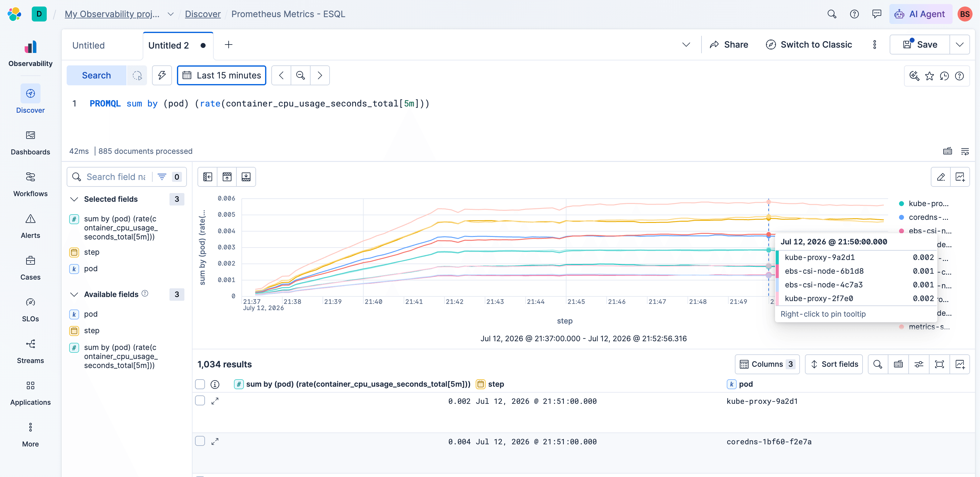Select the Untitled 2 tab
Viewport: 980px width, 477px height.
(x=169, y=46)
